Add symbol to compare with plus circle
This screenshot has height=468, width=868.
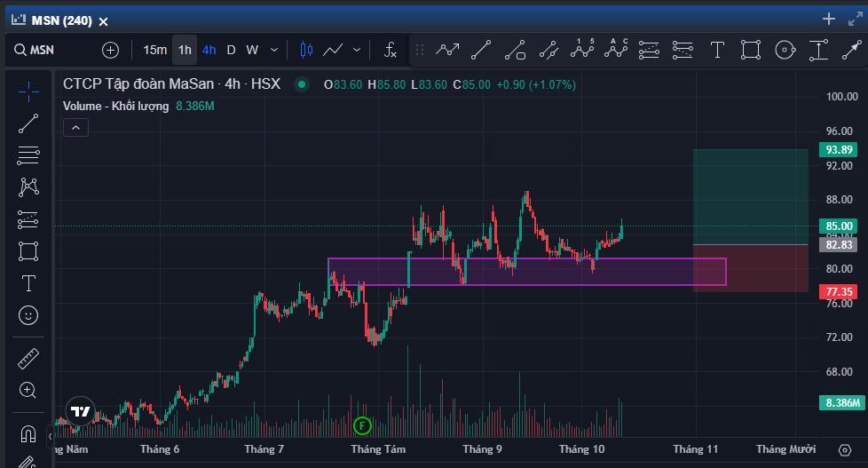[x=110, y=50]
